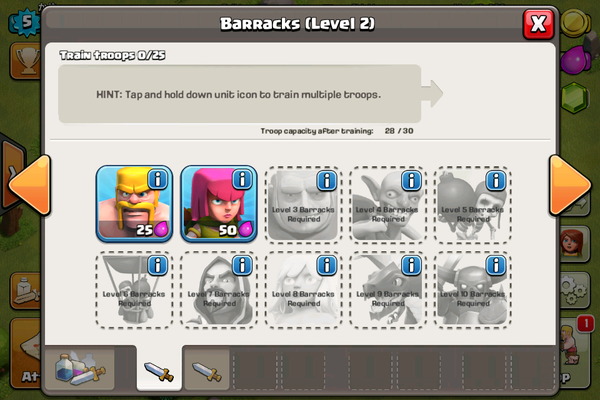Screen dimensions: 600x400
Task: Select the active first barracks sword tab
Action: (159, 368)
